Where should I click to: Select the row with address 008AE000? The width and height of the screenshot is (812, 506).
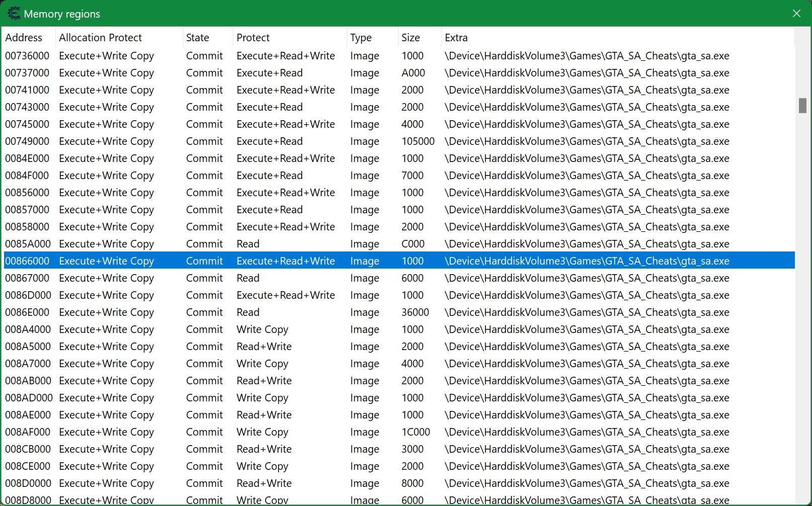[399, 415]
